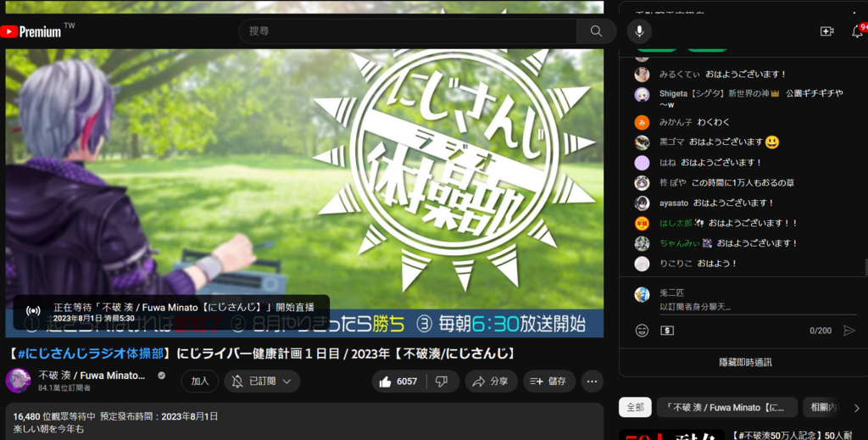The height and width of the screenshot is (440, 868).
Task: Click the 0/200 character counter
Action: click(821, 331)
